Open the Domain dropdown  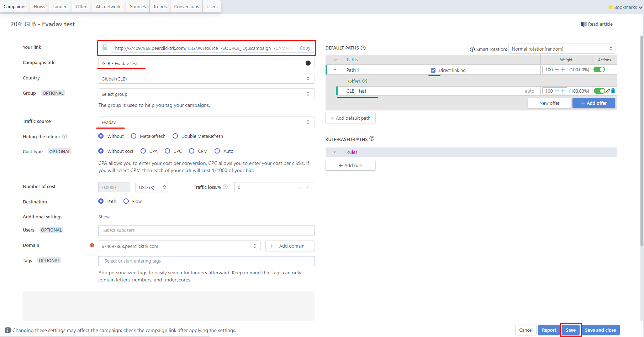[179, 246]
